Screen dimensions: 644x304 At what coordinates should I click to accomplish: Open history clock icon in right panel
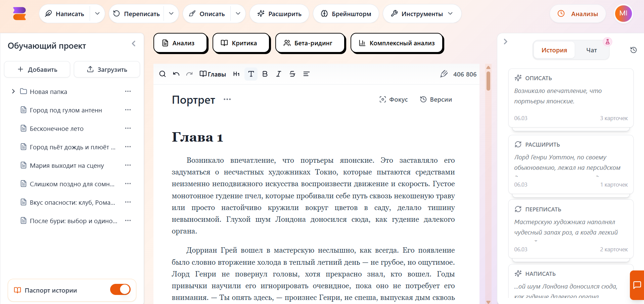point(633,50)
